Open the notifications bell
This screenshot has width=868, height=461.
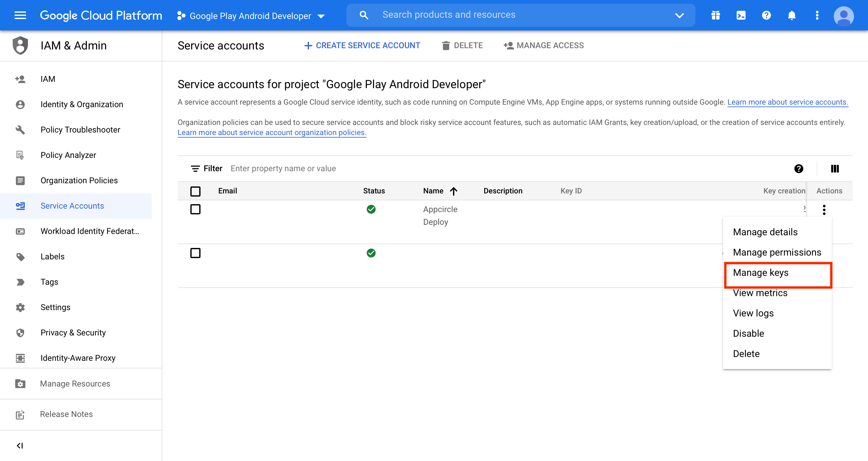792,15
